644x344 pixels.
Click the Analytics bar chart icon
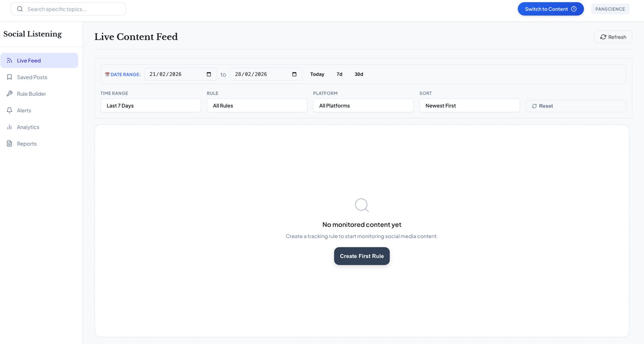(x=9, y=127)
